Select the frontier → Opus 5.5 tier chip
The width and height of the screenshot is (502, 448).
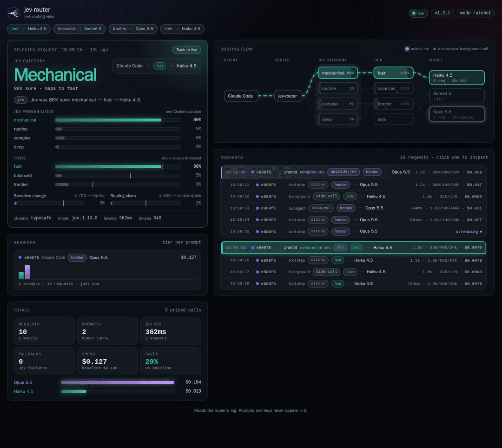pos(133,29)
